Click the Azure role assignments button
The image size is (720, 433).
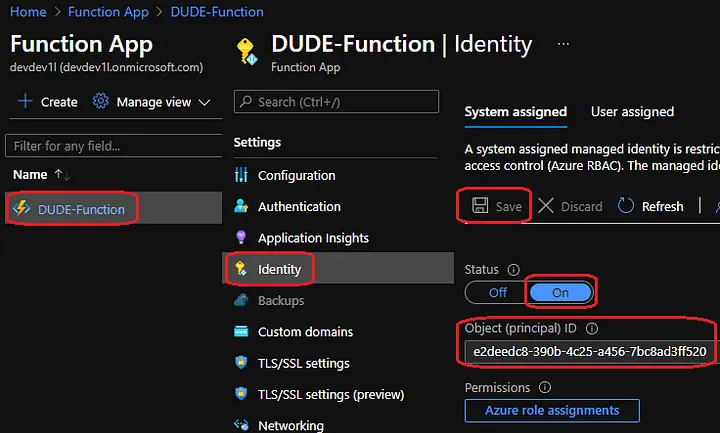[x=552, y=410]
